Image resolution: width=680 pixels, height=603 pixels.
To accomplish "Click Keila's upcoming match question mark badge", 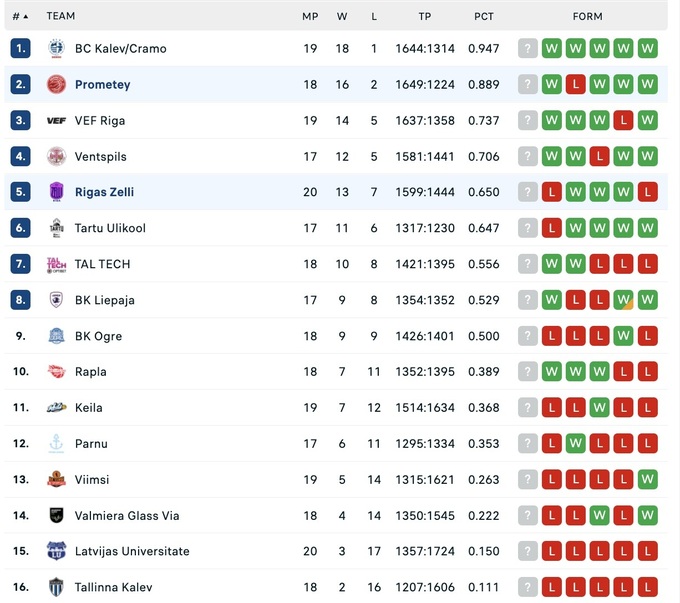I will pyautogui.click(x=528, y=407).
